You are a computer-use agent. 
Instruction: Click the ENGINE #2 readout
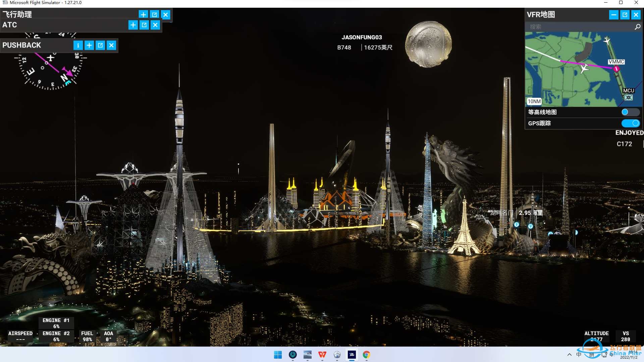point(56,336)
